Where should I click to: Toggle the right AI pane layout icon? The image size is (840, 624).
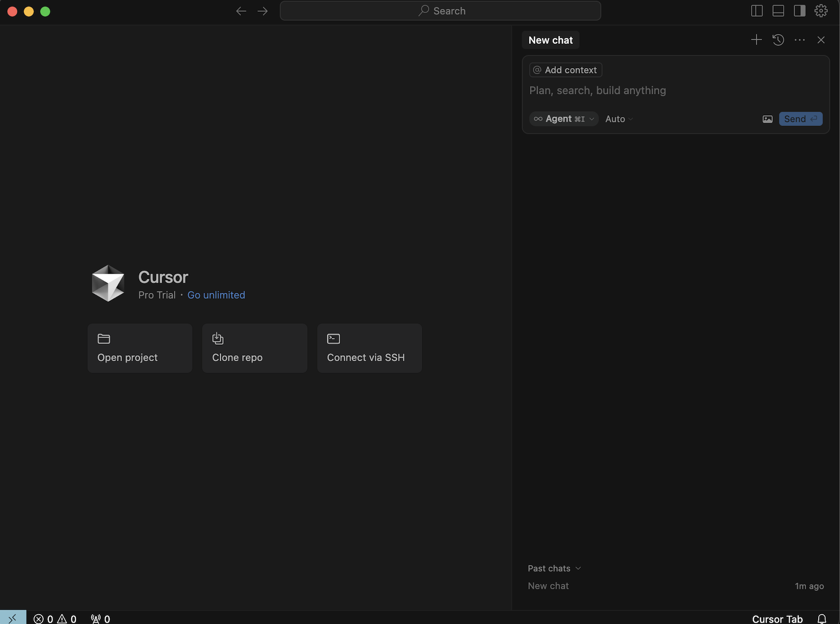(800, 11)
